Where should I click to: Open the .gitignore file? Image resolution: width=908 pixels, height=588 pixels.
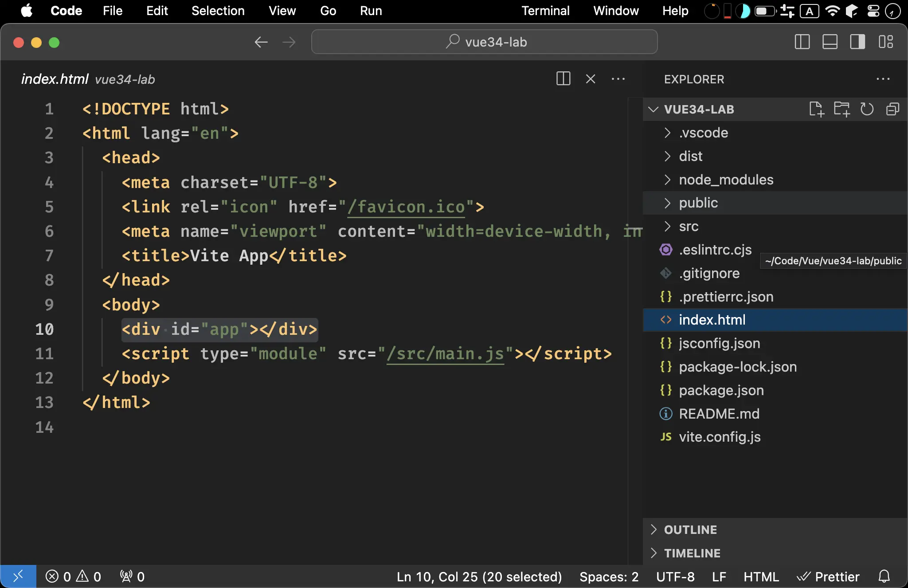709,273
